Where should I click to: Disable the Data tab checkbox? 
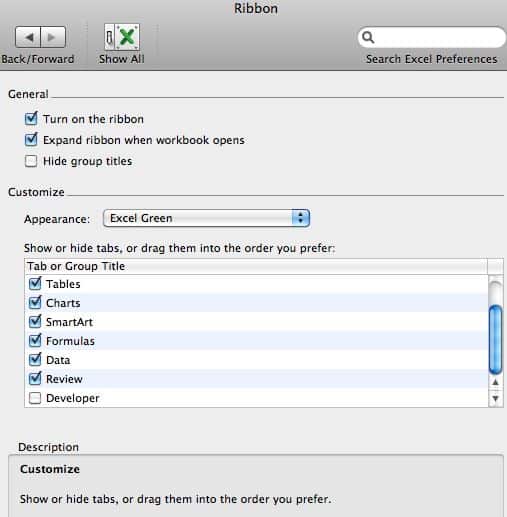click(x=35, y=359)
